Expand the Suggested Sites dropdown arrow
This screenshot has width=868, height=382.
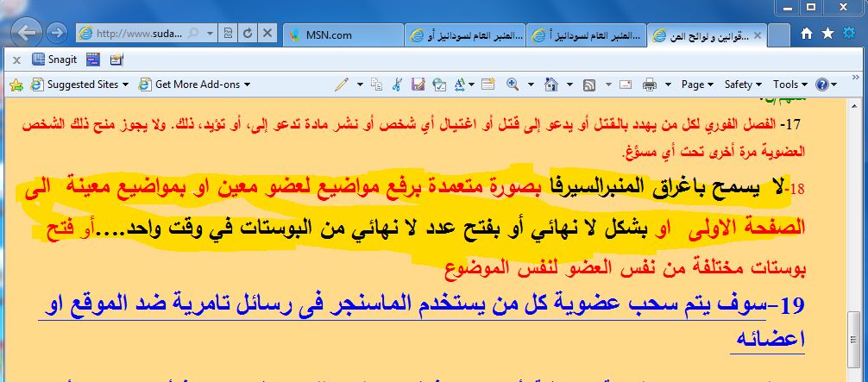click(x=124, y=85)
